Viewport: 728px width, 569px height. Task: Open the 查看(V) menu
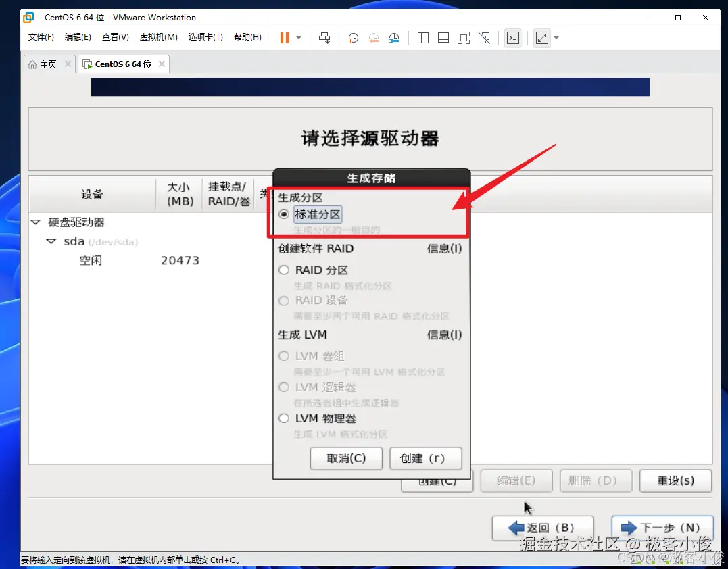115,37
